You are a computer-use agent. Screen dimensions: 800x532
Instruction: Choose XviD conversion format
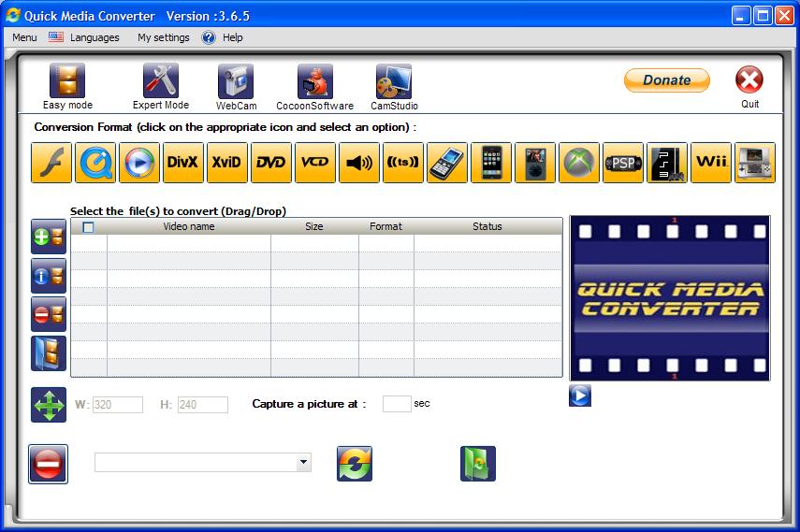pyautogui.click(x=227, y=163)
